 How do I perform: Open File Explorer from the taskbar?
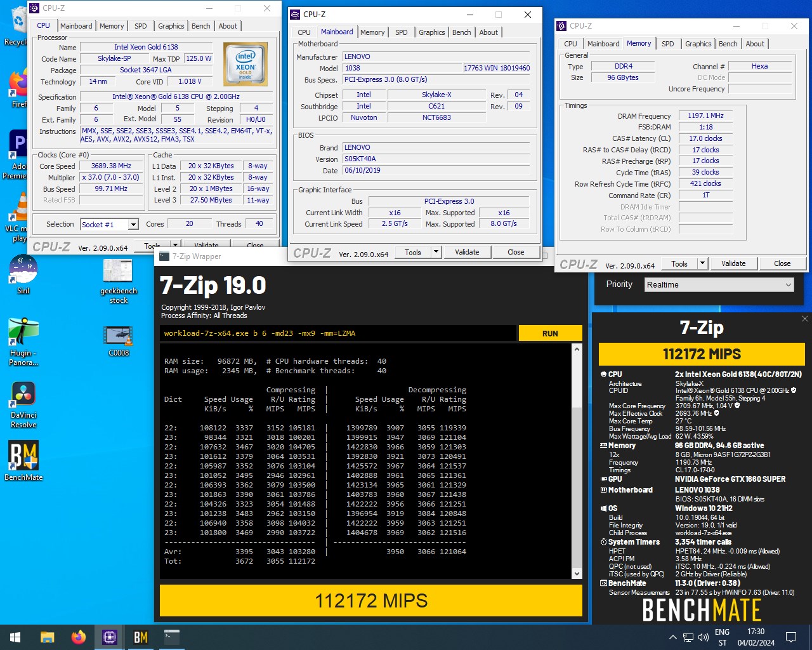47,637
